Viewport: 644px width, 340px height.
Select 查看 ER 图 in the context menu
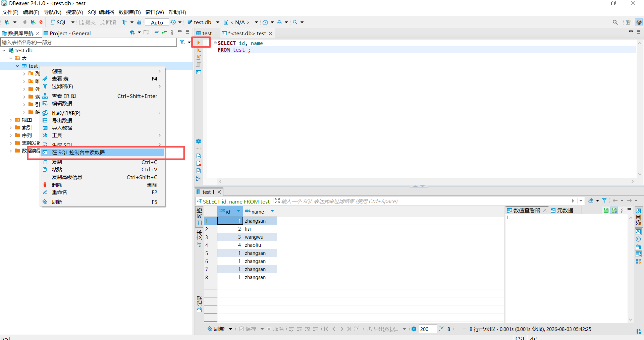(103, 96)
